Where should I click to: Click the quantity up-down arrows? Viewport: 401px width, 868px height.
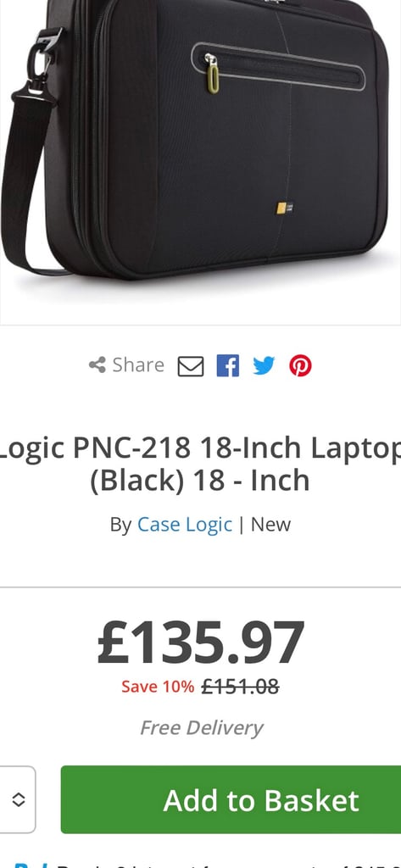tap(19, 800)
